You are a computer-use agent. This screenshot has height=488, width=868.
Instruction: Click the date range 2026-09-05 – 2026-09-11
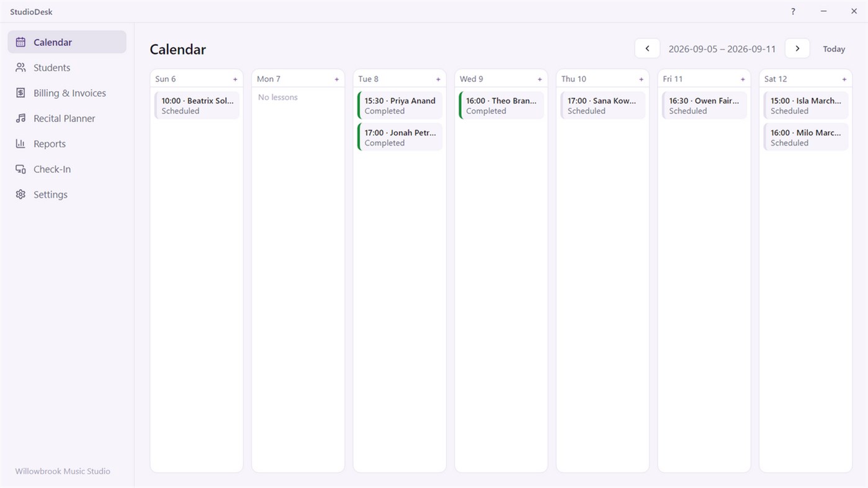click(722, 49)
